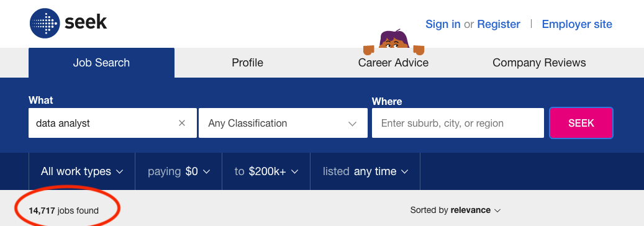The height and width of the screenshot is (226, 644).
Task: Click the pink SEEK search button
Action: point(581,124)
